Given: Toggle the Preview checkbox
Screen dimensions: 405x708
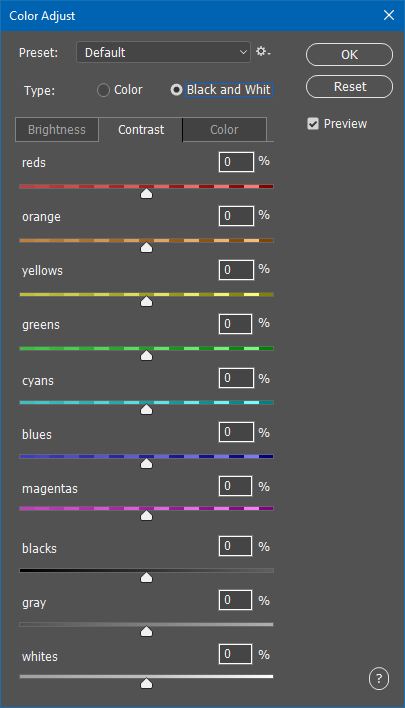Looking at the screenshot, I should [313, 124].
